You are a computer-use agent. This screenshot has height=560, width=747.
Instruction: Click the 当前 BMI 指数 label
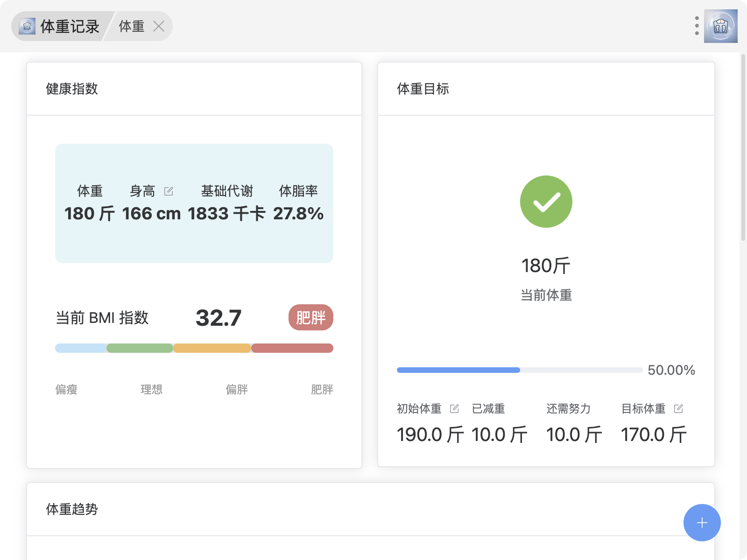click(x=102, y=318)
